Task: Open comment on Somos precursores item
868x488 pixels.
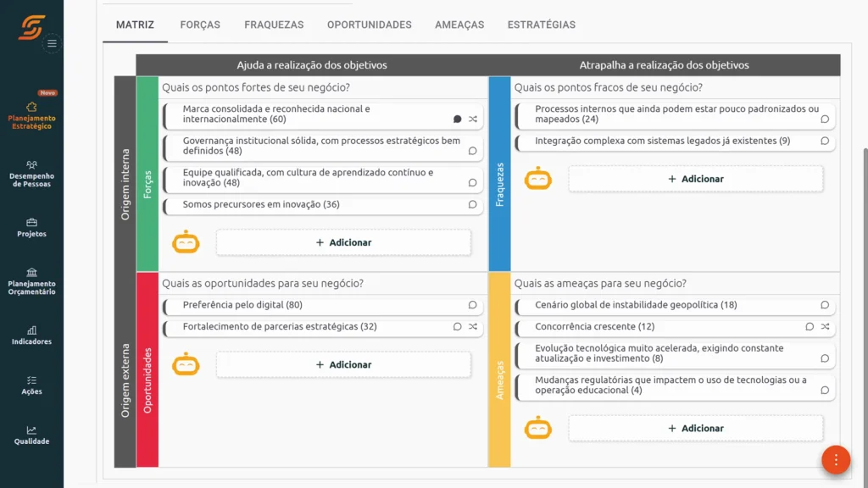Action: point(472,204)
